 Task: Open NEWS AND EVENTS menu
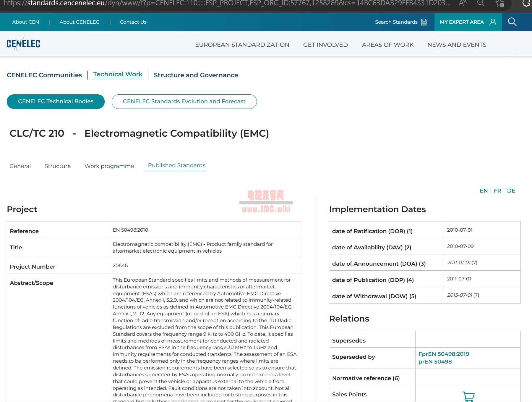click(457, 45)
